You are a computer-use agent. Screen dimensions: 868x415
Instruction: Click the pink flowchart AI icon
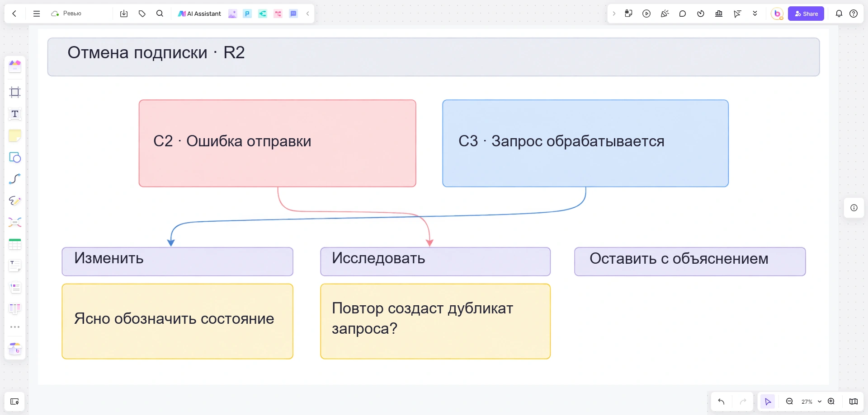point(278,14)
